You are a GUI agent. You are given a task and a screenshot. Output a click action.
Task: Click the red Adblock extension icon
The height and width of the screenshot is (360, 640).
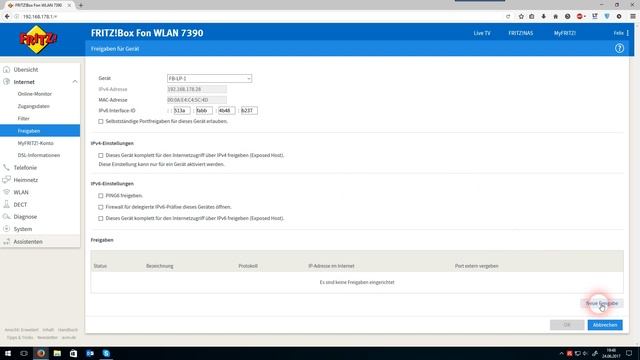tap(580, 16)
